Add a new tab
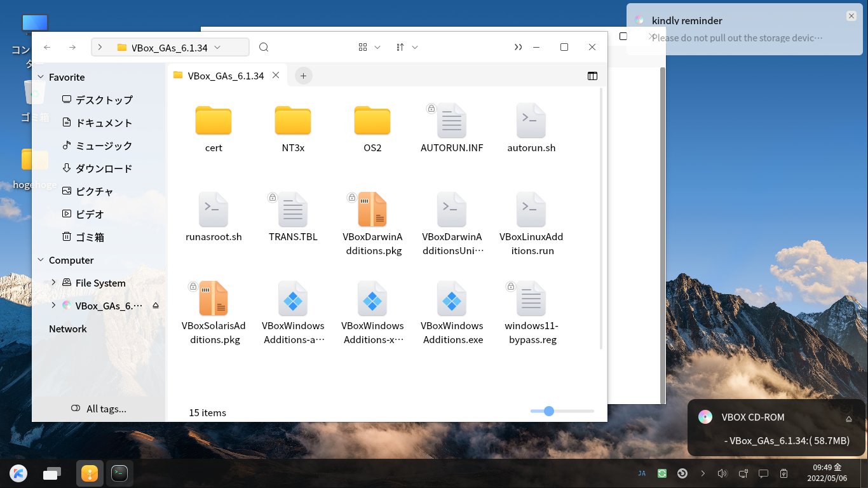Image resolution: width=868 pixels, height=488 pixels. [303, 76]
